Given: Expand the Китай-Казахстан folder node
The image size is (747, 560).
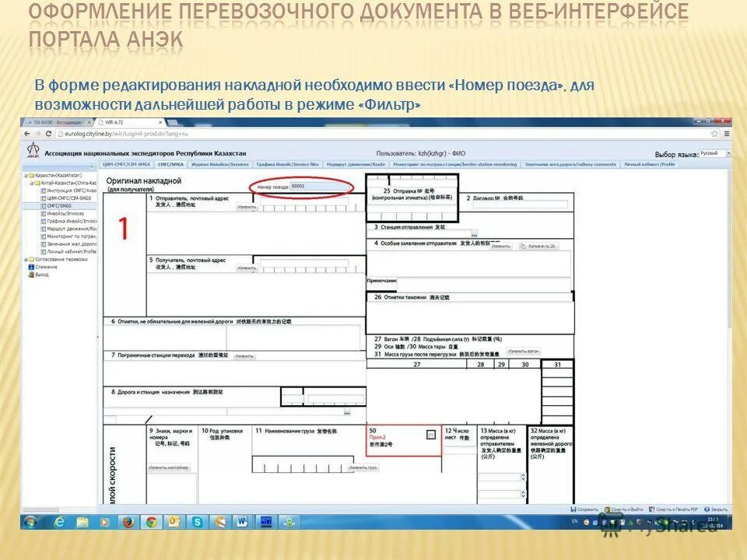Looking at the screenshot, I should (31, 183).
